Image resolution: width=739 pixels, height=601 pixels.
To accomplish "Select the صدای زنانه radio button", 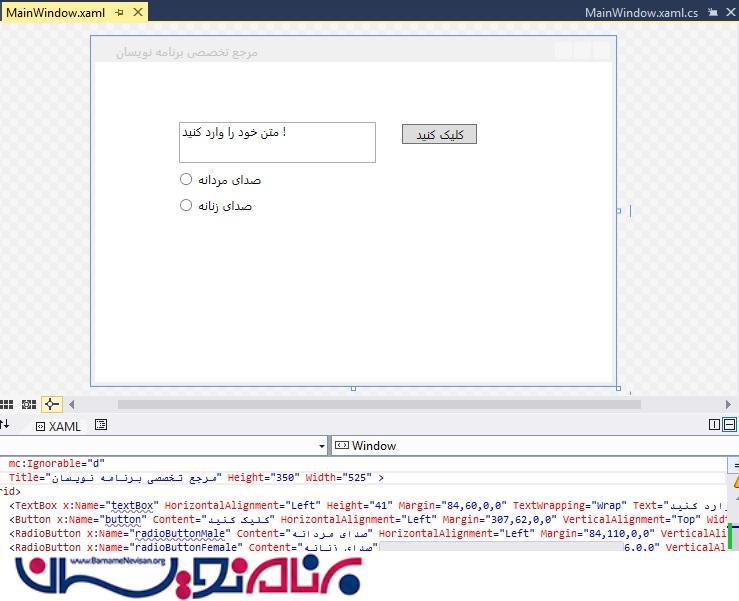I will pyautogui.click(x=186, y=206).
